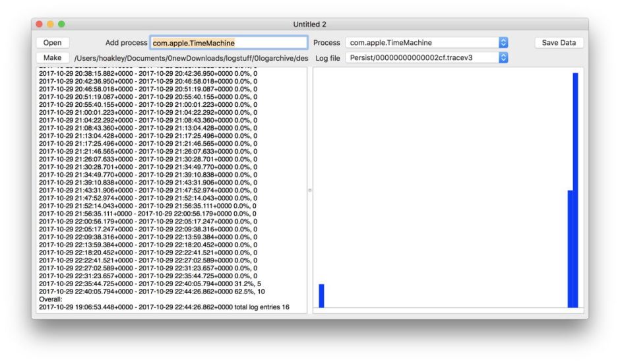The image size is (620, 364).
Task: Click the Save Data button
Action: point(559,43)
